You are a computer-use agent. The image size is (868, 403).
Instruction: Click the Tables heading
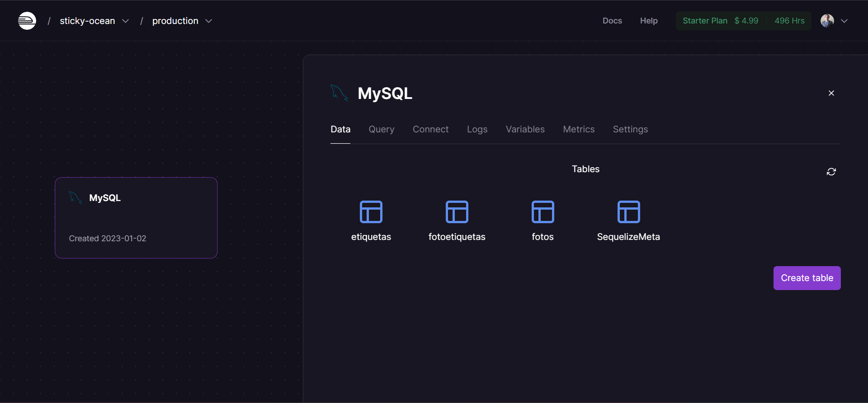tap(585, 169)
